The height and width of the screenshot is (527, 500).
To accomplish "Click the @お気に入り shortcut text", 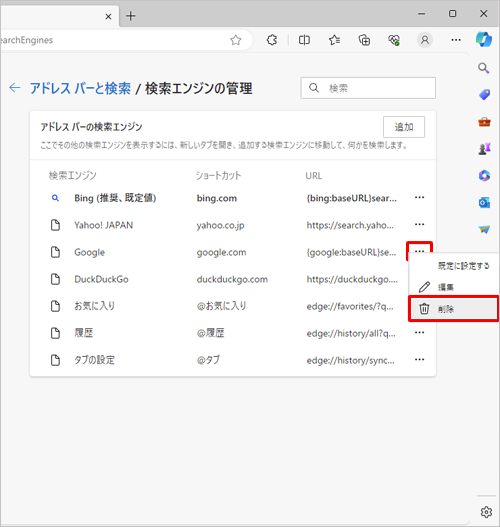I will (x=221, y=306).
